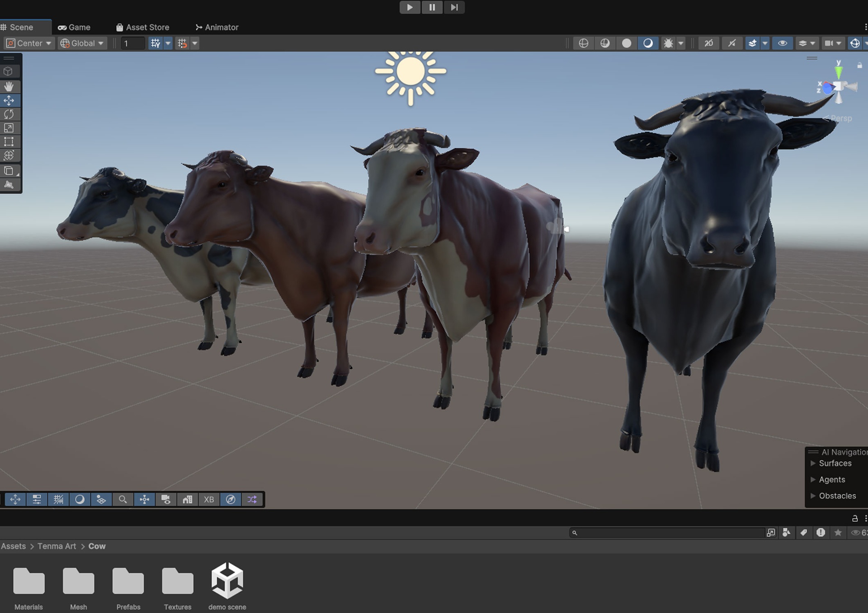Toggle gizmos globe button
Viewport: 868px width, 613px height.
click(x=854, y=43)
